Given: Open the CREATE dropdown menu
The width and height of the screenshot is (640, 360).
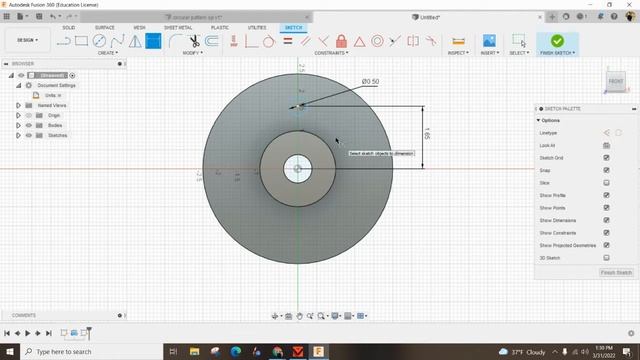Looking at the screenshot, I should click(x=108, y=53).
